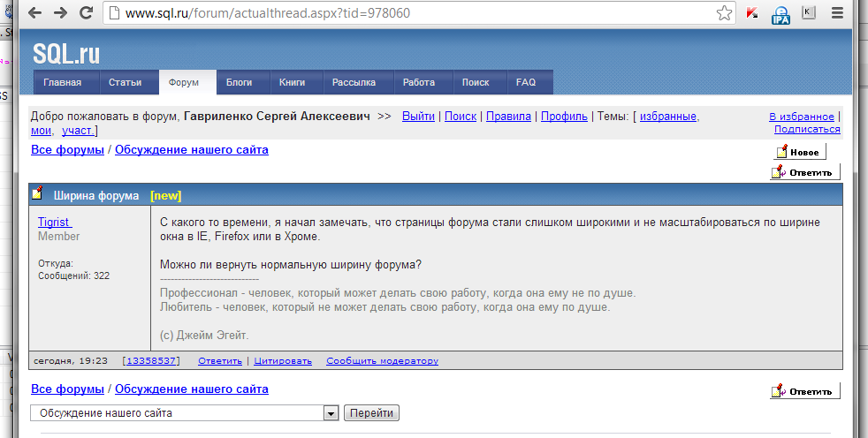Open the Tigrist user profile link
This screenshot has width=868, height=438.
pyautogui.click(x=55, y=222)
